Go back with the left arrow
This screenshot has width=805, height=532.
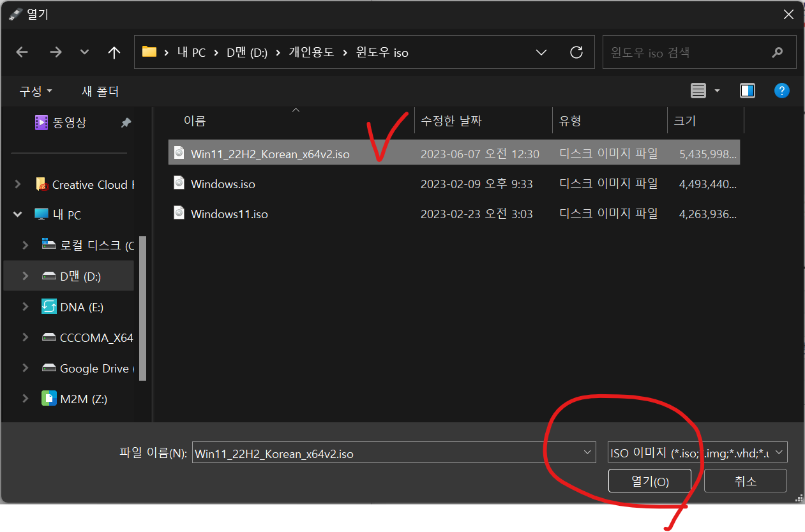tap(22, 52)
